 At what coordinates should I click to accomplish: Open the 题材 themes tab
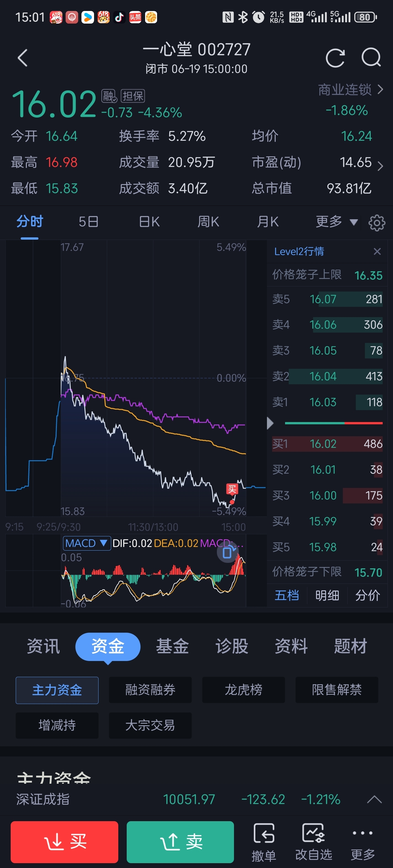[x=350, y=646]
